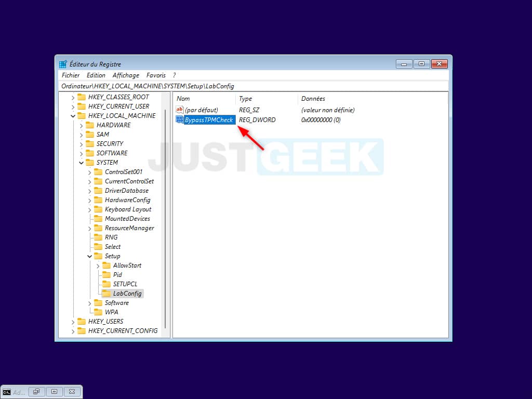
Task: Click the REG_DWORD type cell
Action: click(257, 120)
